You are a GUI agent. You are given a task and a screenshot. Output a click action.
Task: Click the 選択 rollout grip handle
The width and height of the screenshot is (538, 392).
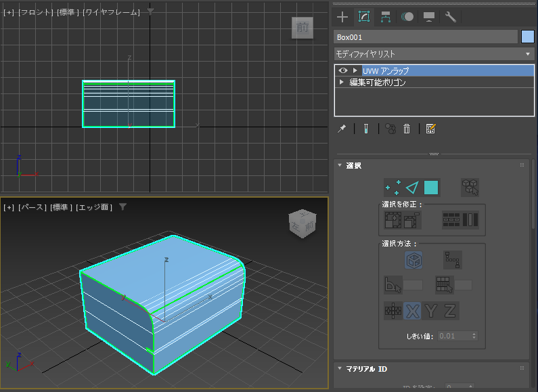point(522,165)
